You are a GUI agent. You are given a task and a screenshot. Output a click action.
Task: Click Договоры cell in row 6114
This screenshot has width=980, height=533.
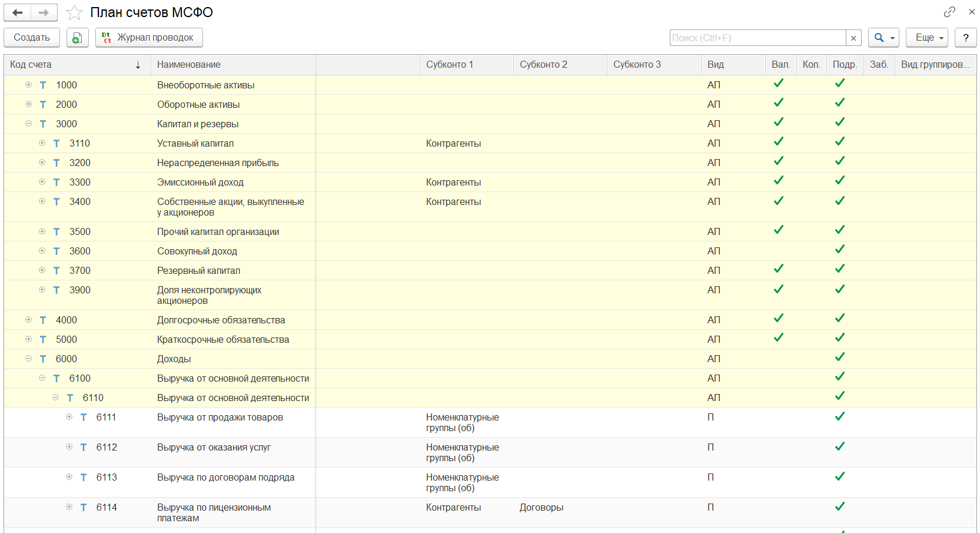coord(542,508)
